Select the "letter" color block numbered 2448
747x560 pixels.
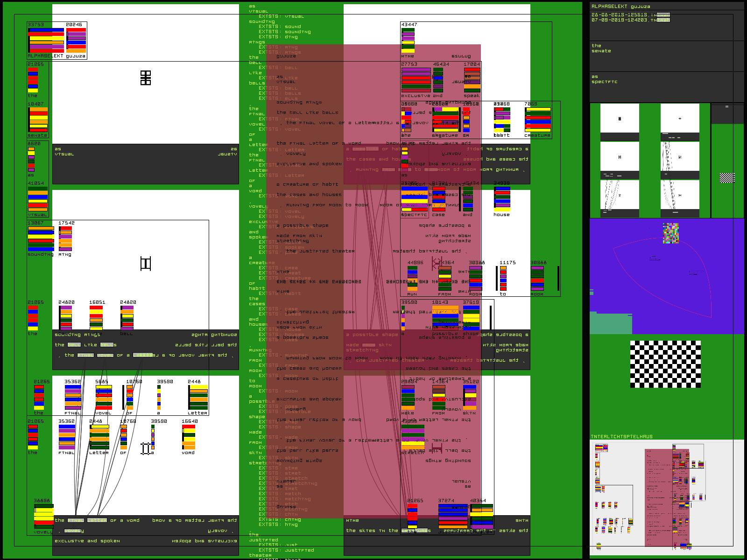pos(198,398)
